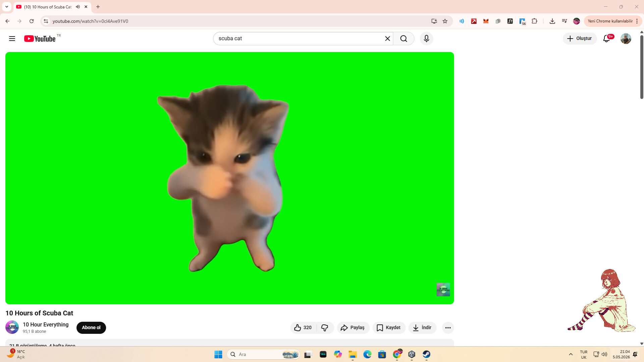Install YouTube app from address bar icon
The image size is (644, 362).
pyautogui.click(x=434, y=21)
